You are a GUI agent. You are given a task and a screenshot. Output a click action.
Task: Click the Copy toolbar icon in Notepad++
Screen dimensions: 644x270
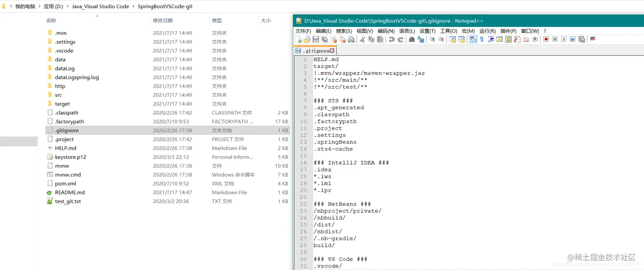tap(371, 39)
